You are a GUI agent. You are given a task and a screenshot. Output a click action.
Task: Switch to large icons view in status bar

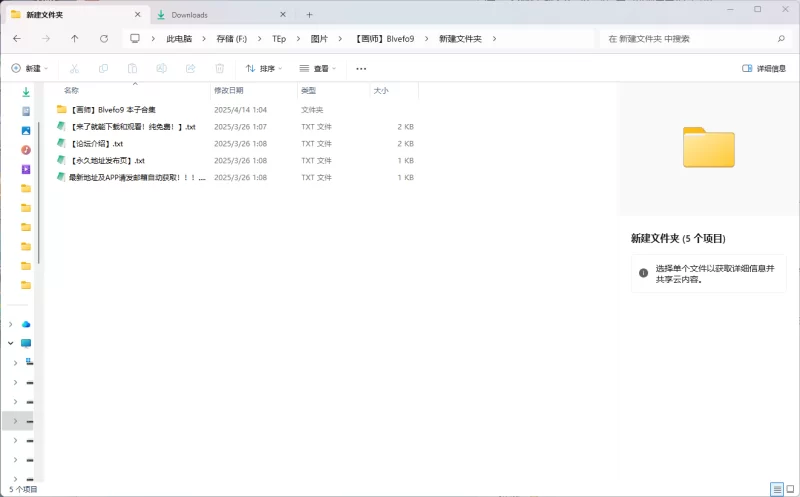click(790, 489)
